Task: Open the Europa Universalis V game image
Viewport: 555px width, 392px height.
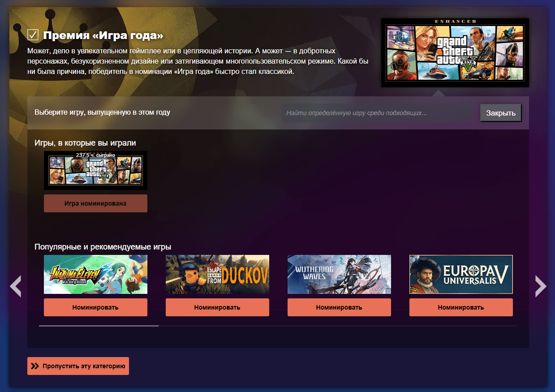Action: pos(461,274)
